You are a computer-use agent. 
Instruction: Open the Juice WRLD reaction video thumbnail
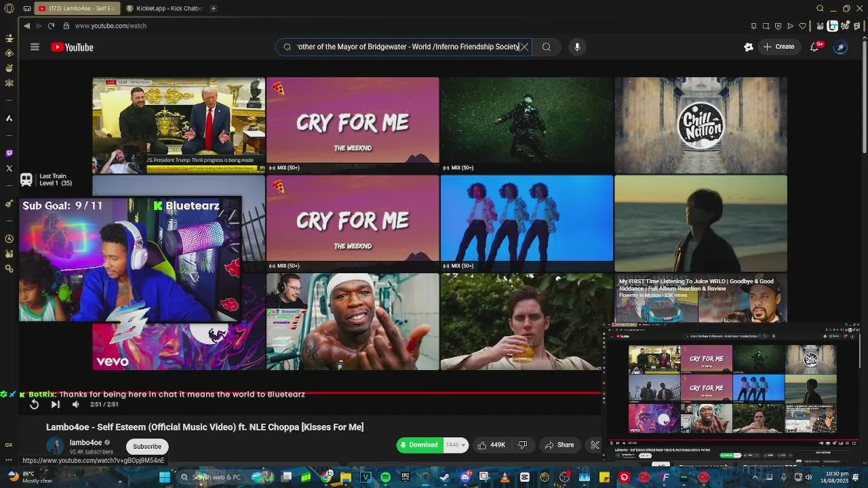[x=701, y=298]
